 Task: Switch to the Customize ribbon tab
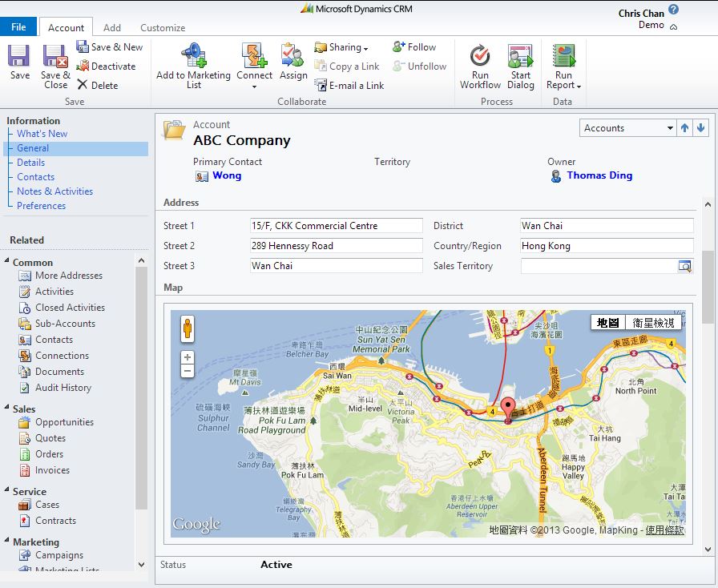pyautogui.click(x=163, y=27)
